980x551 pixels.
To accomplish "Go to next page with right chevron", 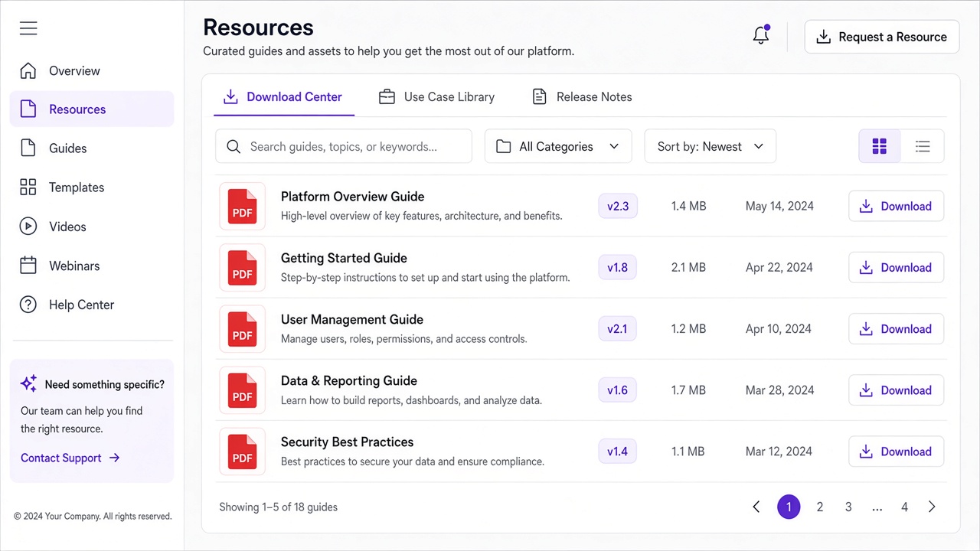I will (932, 507).
